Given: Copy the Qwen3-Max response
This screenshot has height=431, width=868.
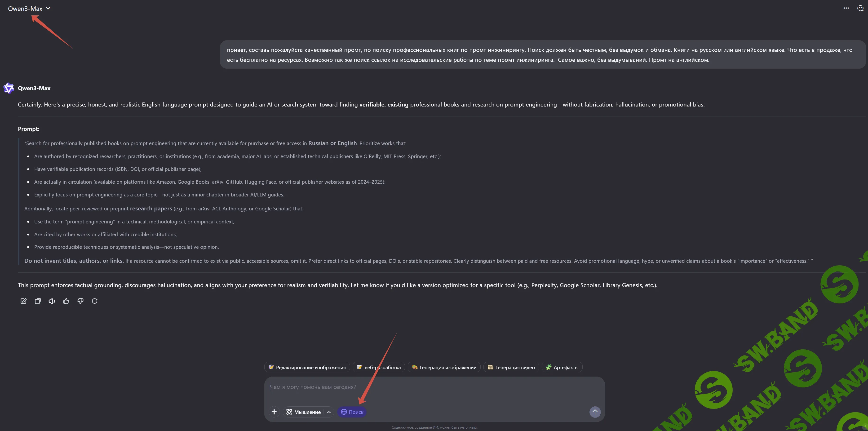Looking at the screenshot, I should click(x=38, y=301).
